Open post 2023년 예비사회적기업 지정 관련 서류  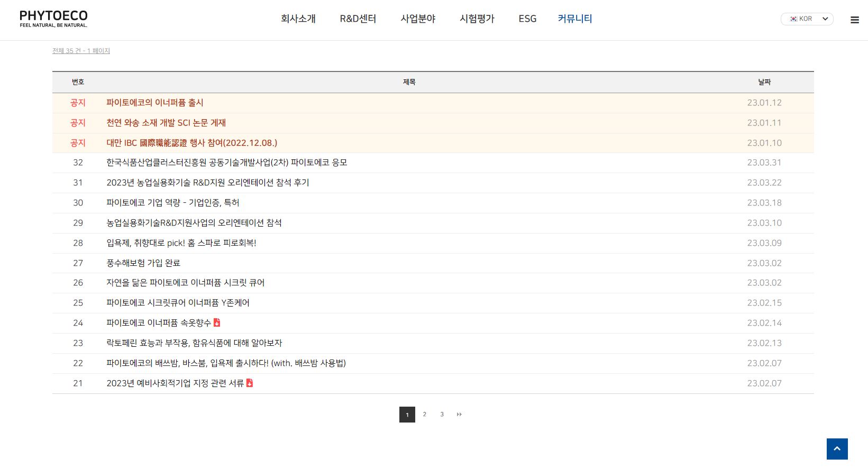pos(175,383)
